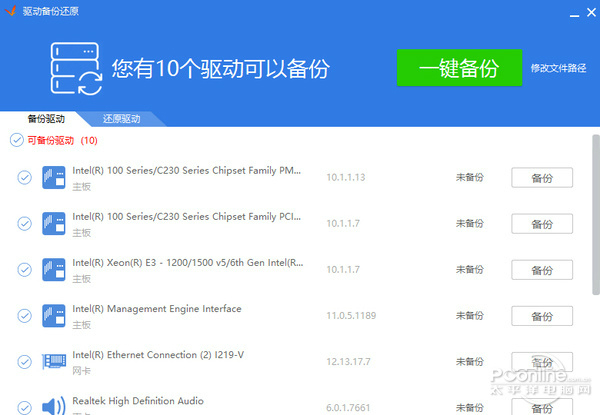Switch to the 备份驱动 tab

coord(46,119)
